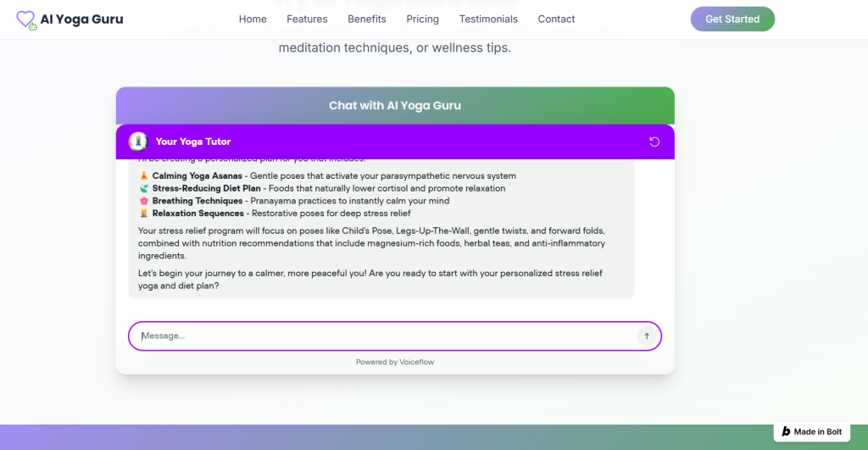Click the Yoga Tutor avatar icon
The image size is (868, 450).
[138, 142]
